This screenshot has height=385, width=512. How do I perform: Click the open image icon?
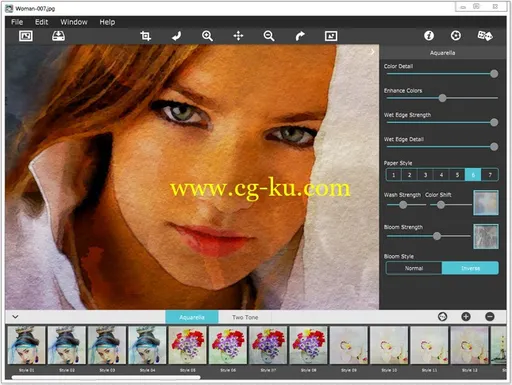coord(26,36)
